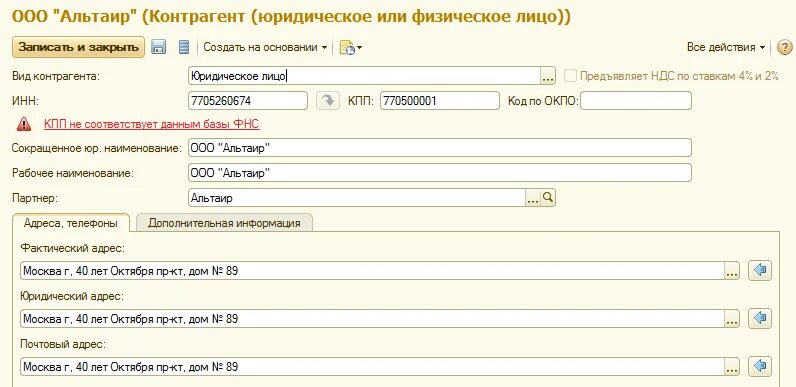Open the Все действия menu
796x387 pixels.
[x=726, y=47]
